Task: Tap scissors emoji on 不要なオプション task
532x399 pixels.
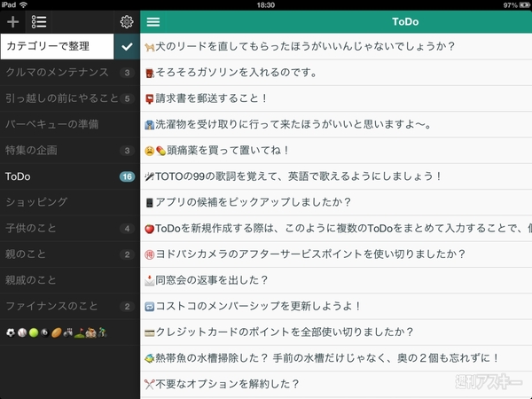Action: (149, 385)
